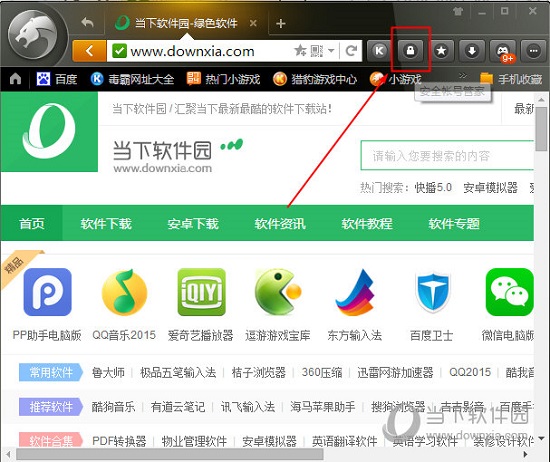The image size is (550, 462).
Task: Open the game controller toolbar button
Action: 503,51
